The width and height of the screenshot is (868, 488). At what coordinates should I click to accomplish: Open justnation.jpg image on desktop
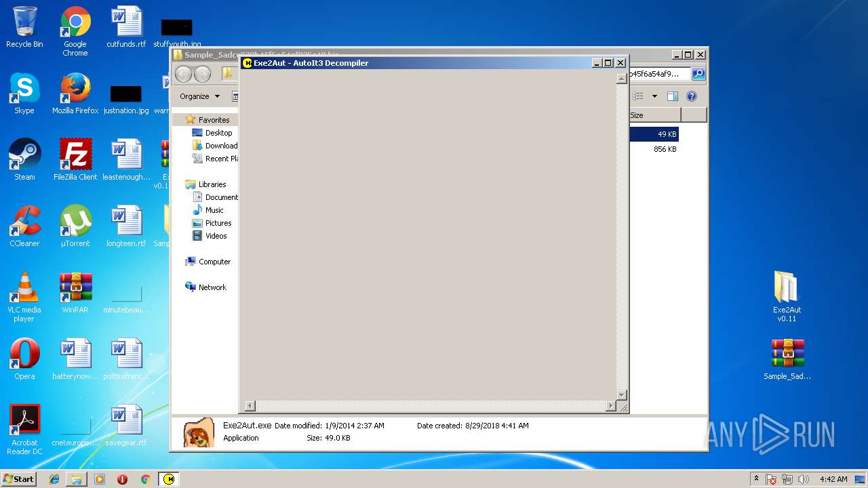(x=126, y=99)
